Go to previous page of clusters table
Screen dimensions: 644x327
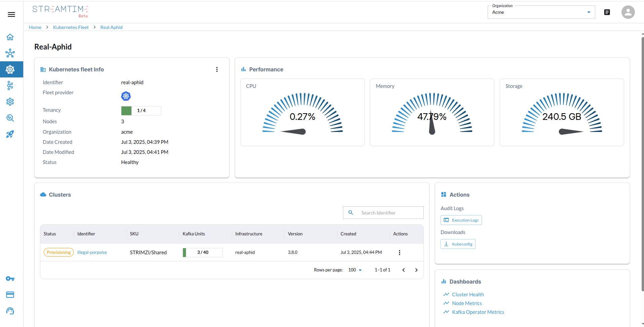click(404, 270)
